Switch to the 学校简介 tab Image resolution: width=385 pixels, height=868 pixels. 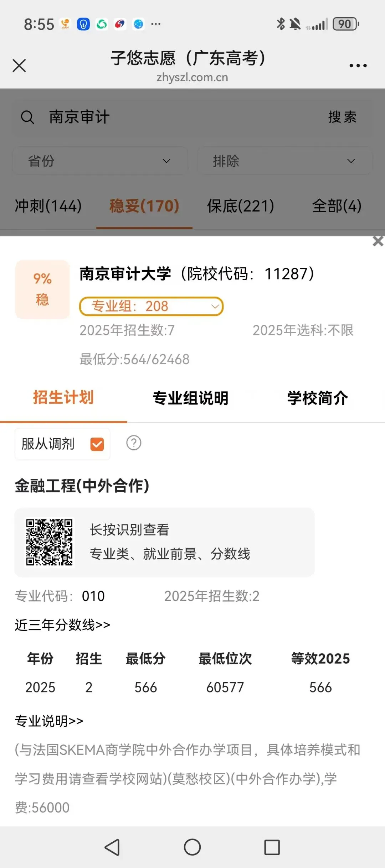pos(318,398)
